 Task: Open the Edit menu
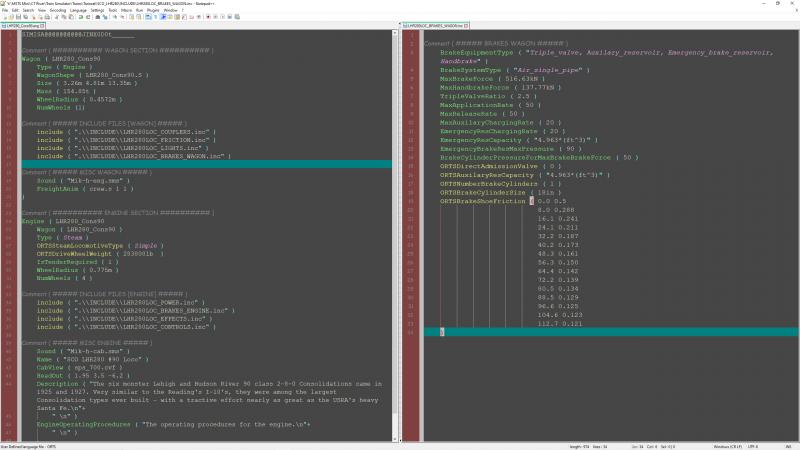(15, 10)
